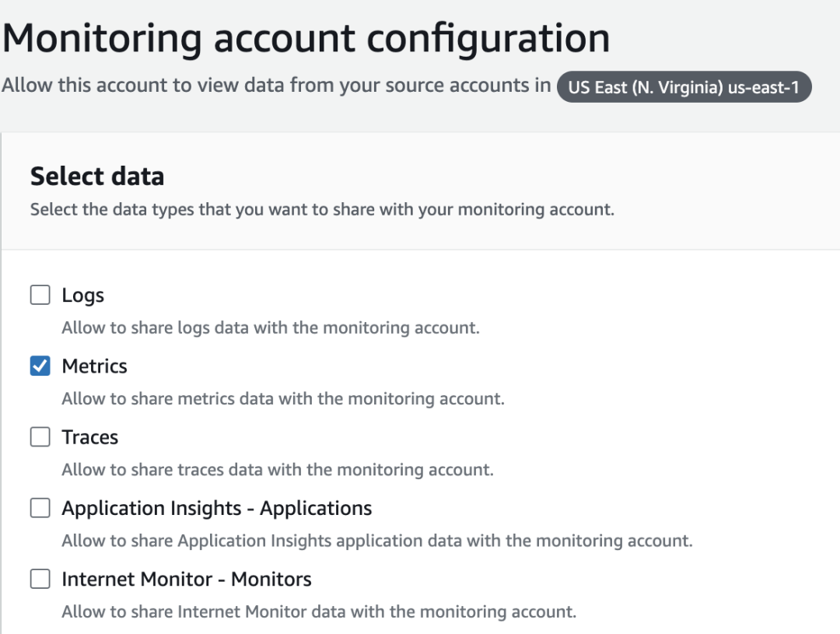Check Application Insights - Applications checkbox

40,509
